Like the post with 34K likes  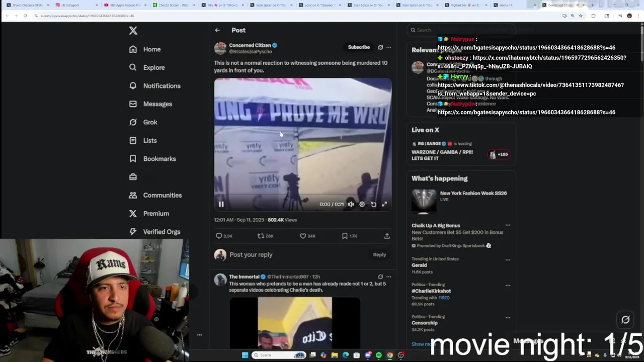coord(307,236)
